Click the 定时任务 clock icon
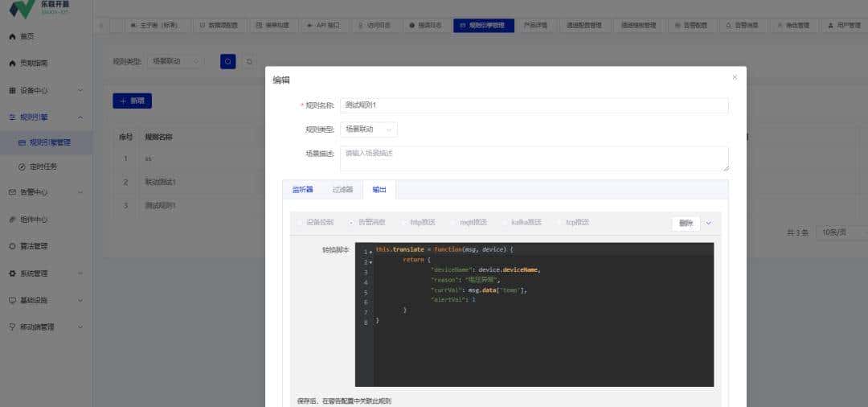The height and width of the screenshot is (407, 868). pos(23,166)
